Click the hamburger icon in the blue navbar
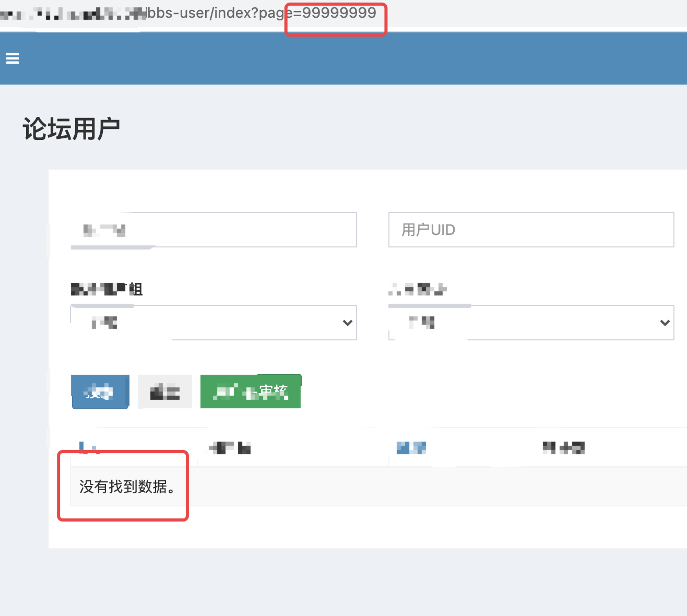 tap(12, 58)
